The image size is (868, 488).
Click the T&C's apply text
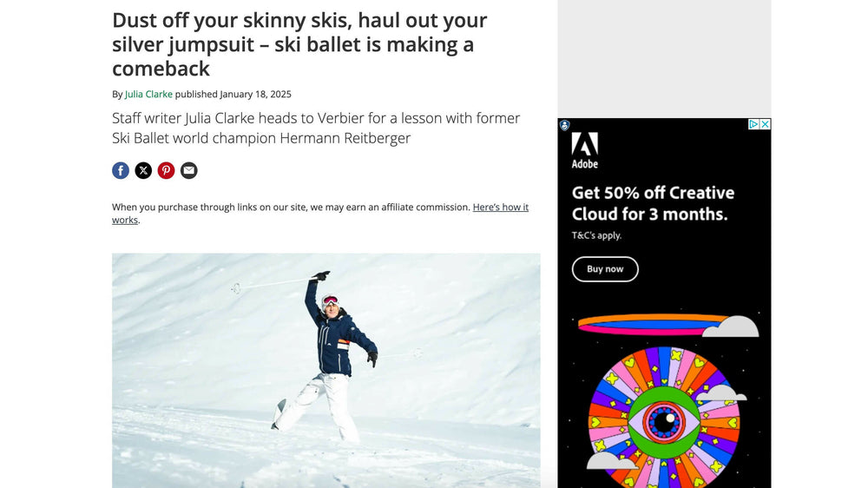596,235
